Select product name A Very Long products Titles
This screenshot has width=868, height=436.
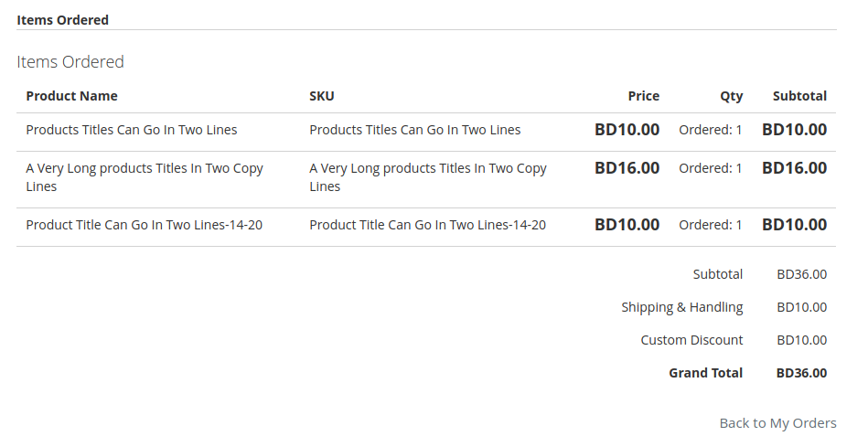point(145,177)
